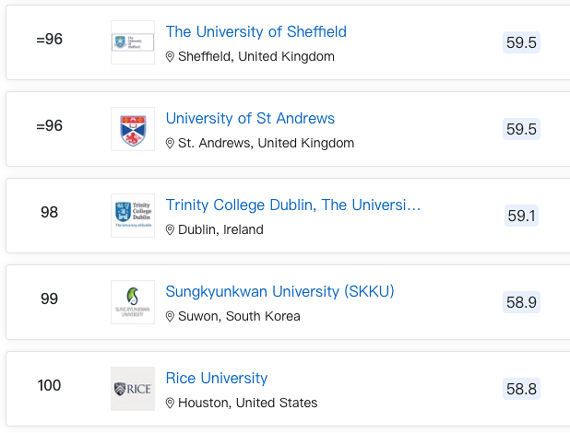Click location pin beside St. Andrews
This screenshot has width=570, height=433.
(x=170, y=143)
